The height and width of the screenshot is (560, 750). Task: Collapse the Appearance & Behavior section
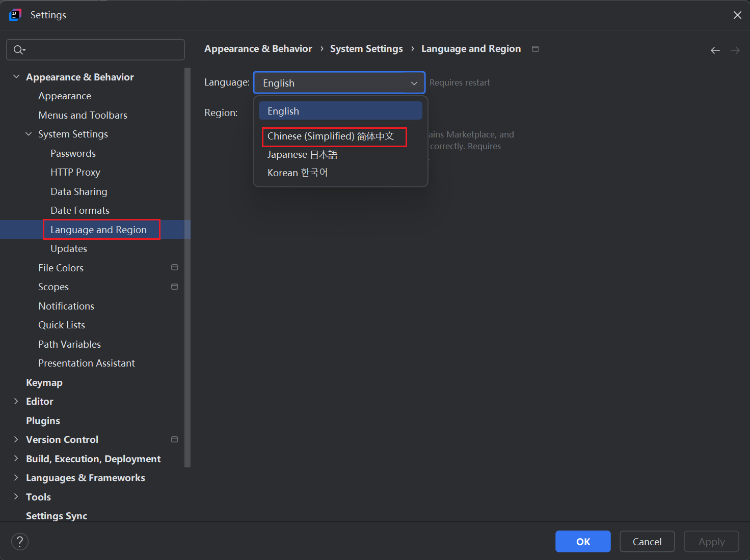point(16,76)
